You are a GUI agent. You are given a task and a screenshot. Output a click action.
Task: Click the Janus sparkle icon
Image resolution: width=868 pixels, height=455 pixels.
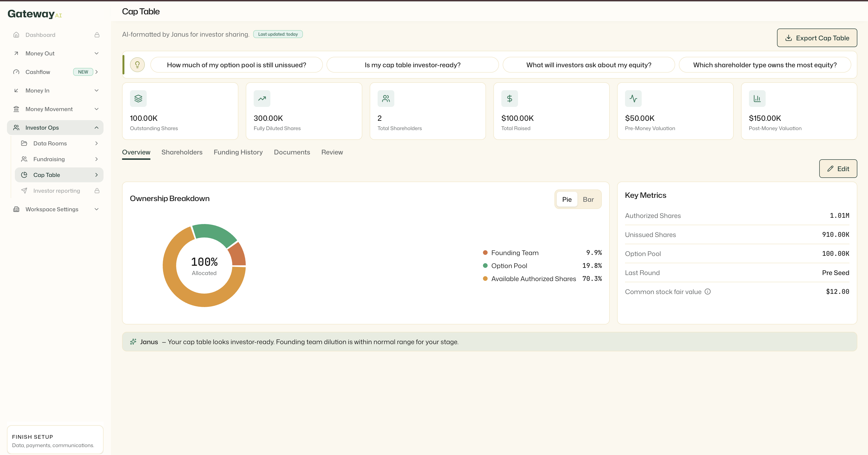click(133, 342)
